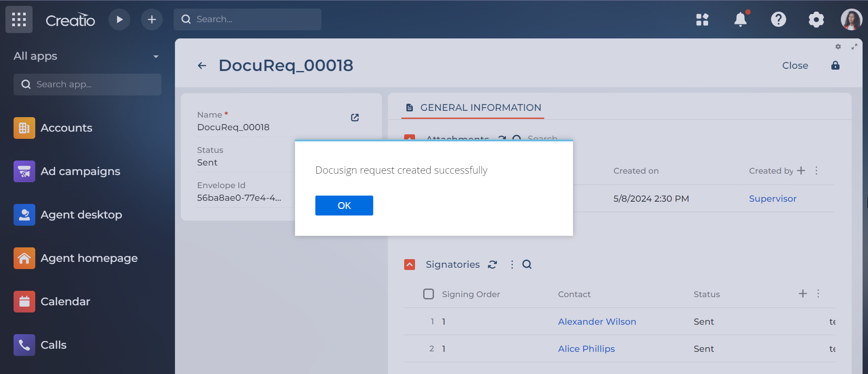The width and height of the screenshot is (868, 374).
Task: Click the lock icon next to Close
Action: pos(835,66)
